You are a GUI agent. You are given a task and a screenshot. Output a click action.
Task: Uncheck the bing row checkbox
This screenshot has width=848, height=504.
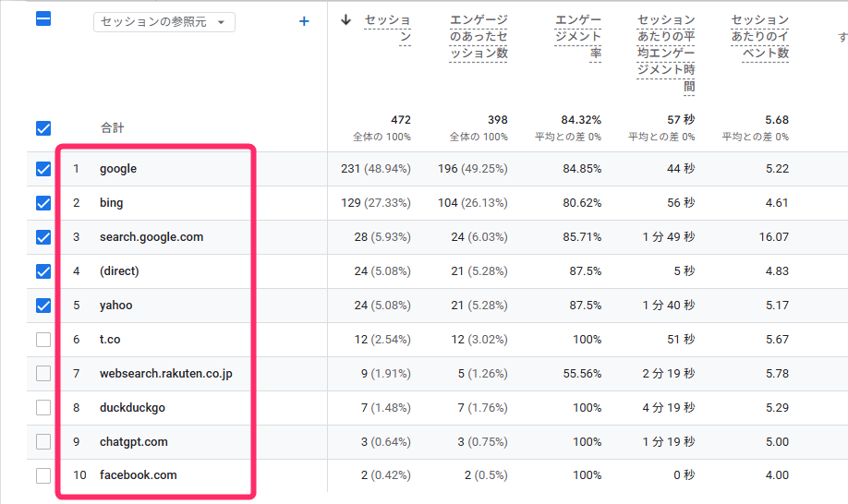tap(43, 203)
